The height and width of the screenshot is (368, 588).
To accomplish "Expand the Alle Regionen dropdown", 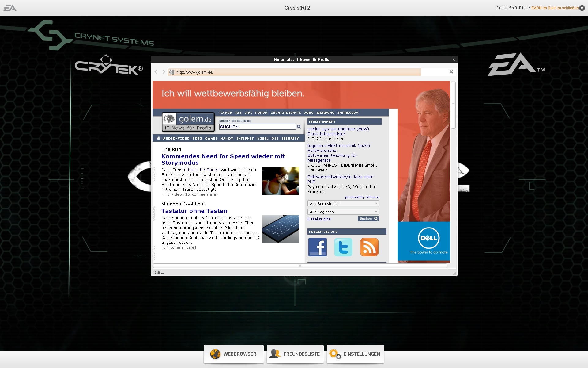I will point(343,212).
